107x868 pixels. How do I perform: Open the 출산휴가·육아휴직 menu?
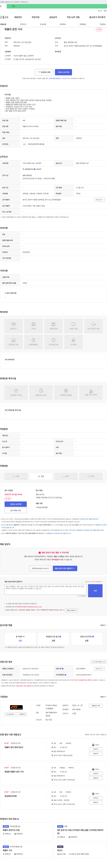[x=97, y=17]
